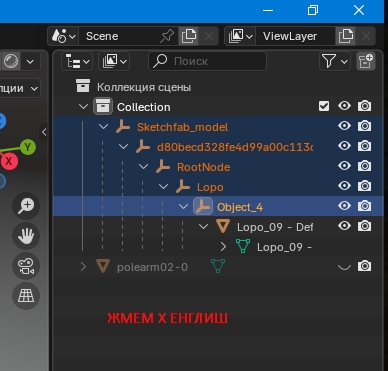
Task: Hide Collection in viewport
Action: pos(344,106)
